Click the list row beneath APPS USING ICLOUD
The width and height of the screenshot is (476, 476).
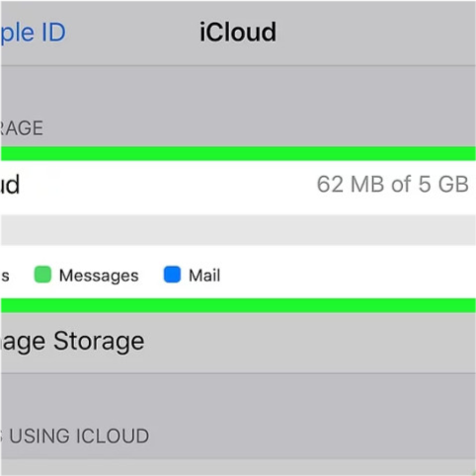[238, 467]
